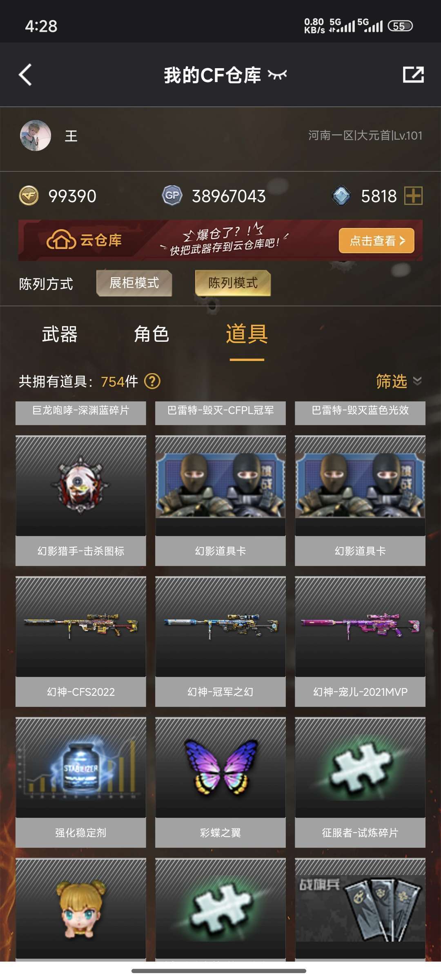The height and width of the screenshot is (980, 441).
Task: Open the 角色 tab
Action: click(x=151, y=334)
